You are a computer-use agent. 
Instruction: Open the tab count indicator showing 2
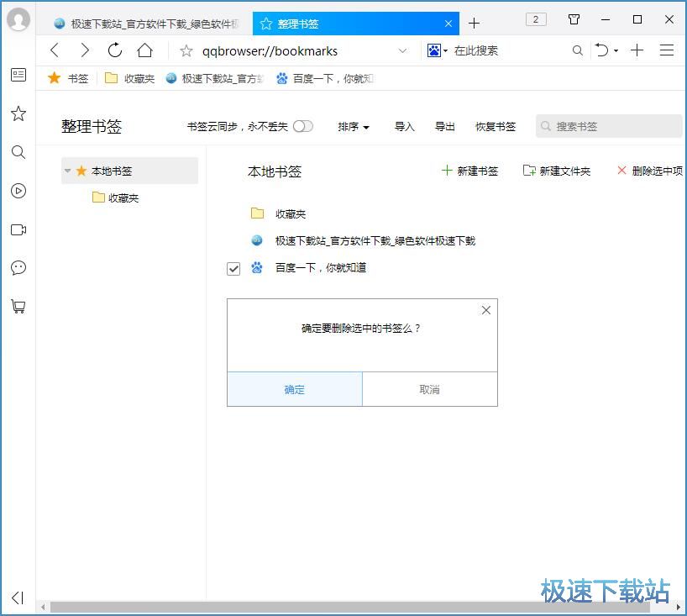coord(535,19)
